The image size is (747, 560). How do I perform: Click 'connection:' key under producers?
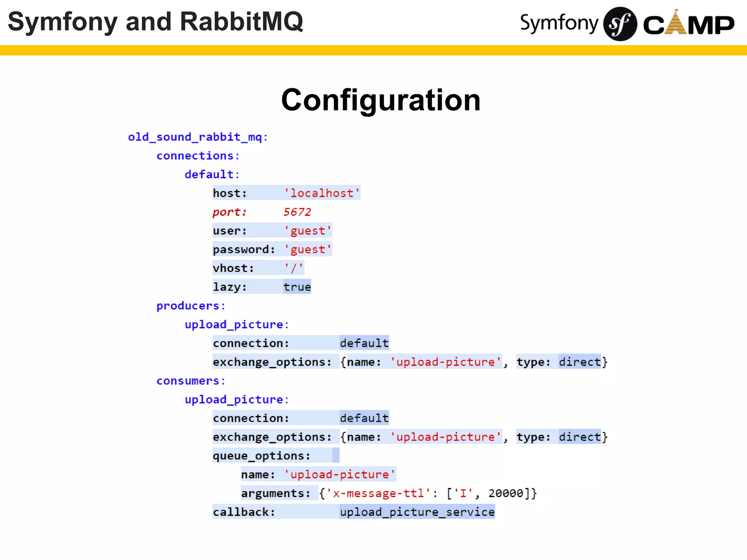tap(251, 343)
